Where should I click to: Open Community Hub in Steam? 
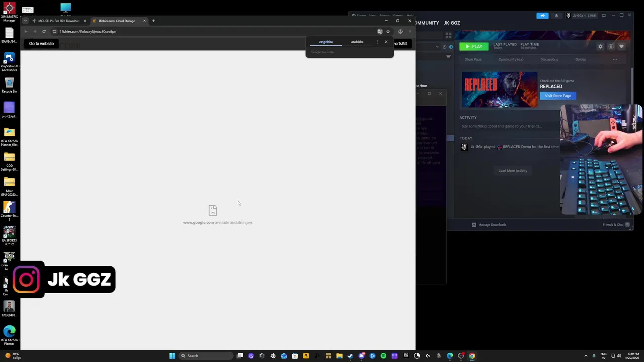point(511,59)
